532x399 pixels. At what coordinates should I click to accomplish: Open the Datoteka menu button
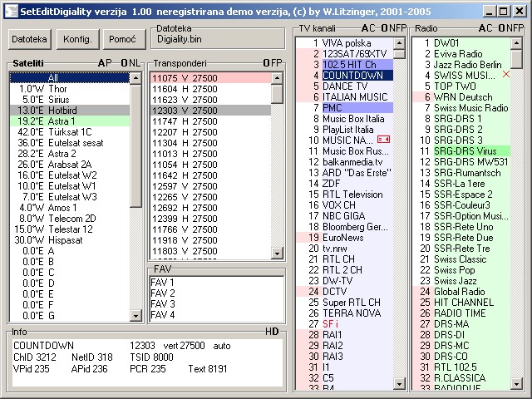coord(30,39)
